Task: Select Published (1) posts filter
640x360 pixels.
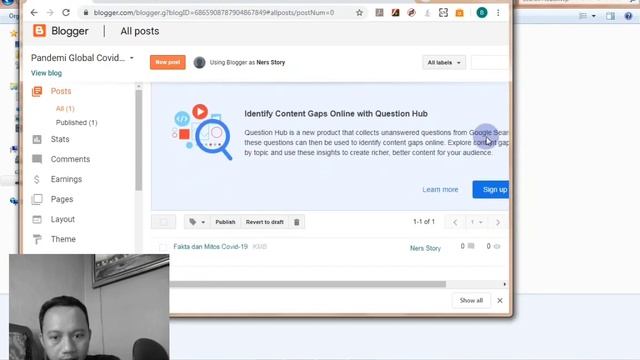Action: pos(76,122)
